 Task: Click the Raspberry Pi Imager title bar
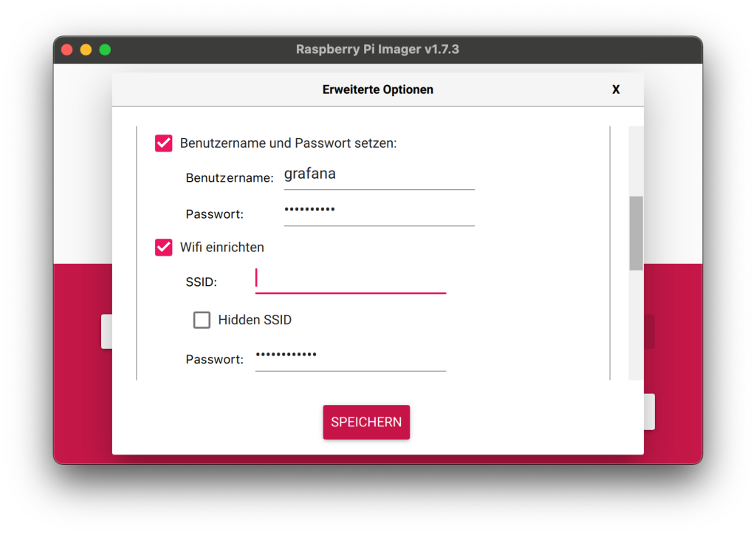point(377,49)
